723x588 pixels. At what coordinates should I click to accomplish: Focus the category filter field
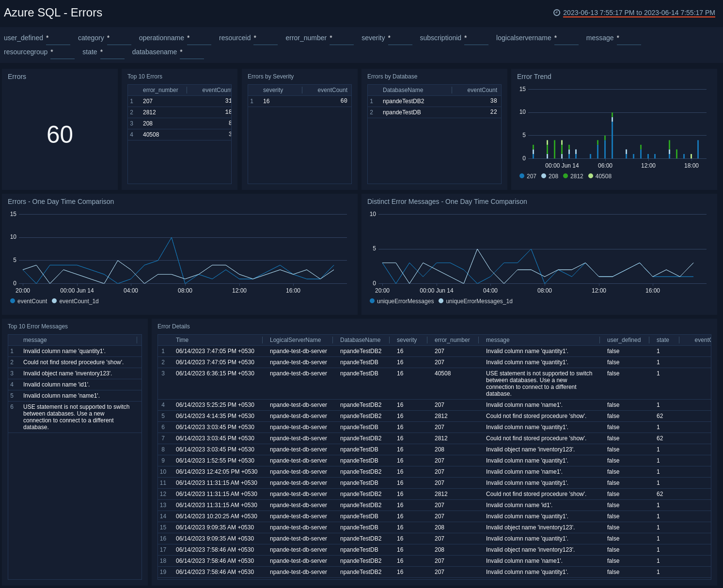click(119, 38)
